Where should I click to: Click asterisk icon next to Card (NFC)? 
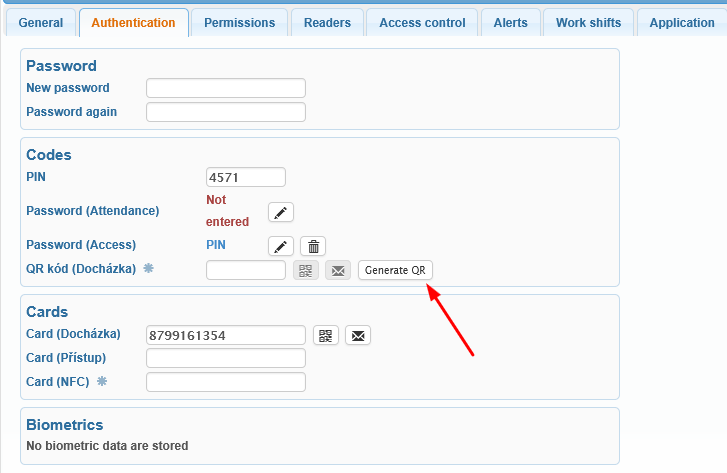click(101, 381)
